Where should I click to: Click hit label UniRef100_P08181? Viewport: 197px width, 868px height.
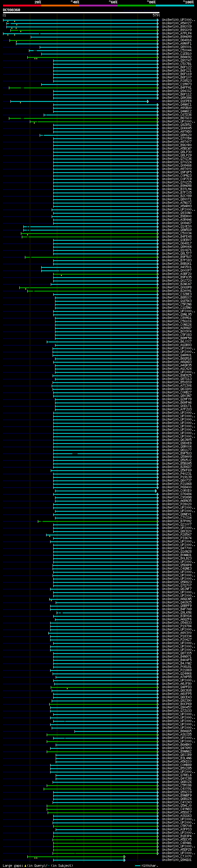[x=176, y=667]
